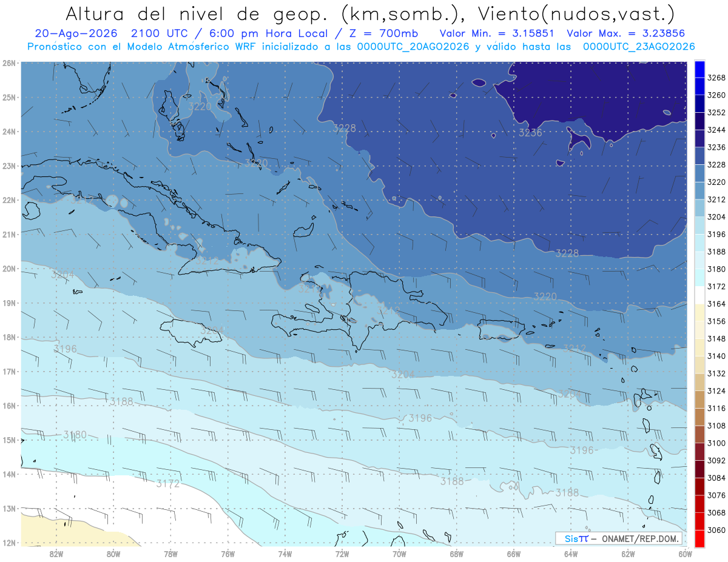Click the 72W longitude axis label

click(x=342, y=553)
